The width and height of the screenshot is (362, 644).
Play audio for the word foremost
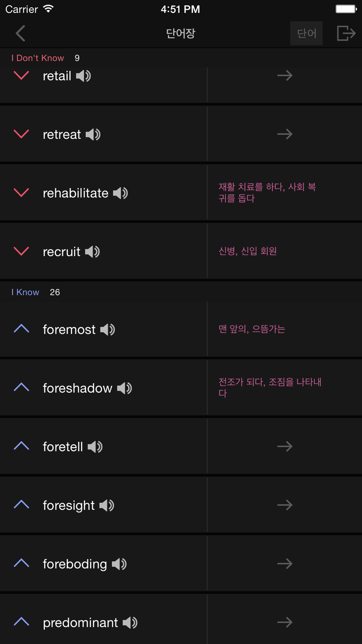108,330
